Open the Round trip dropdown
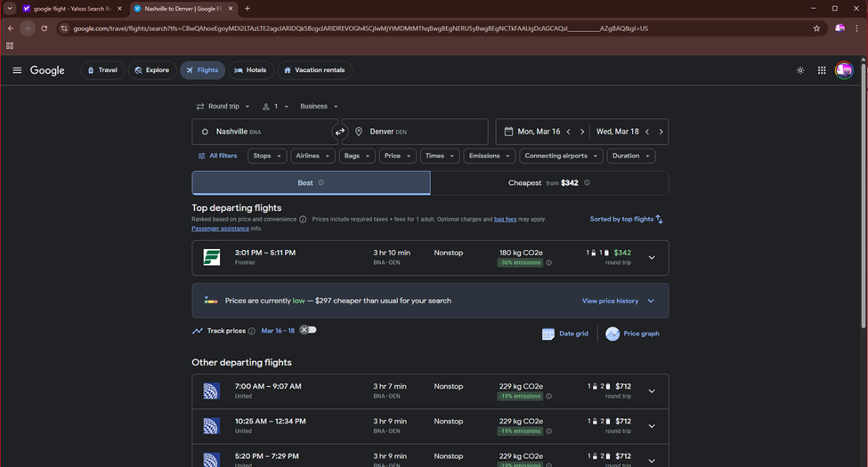This screenshot has height=467, width=868. coord(223,106)
